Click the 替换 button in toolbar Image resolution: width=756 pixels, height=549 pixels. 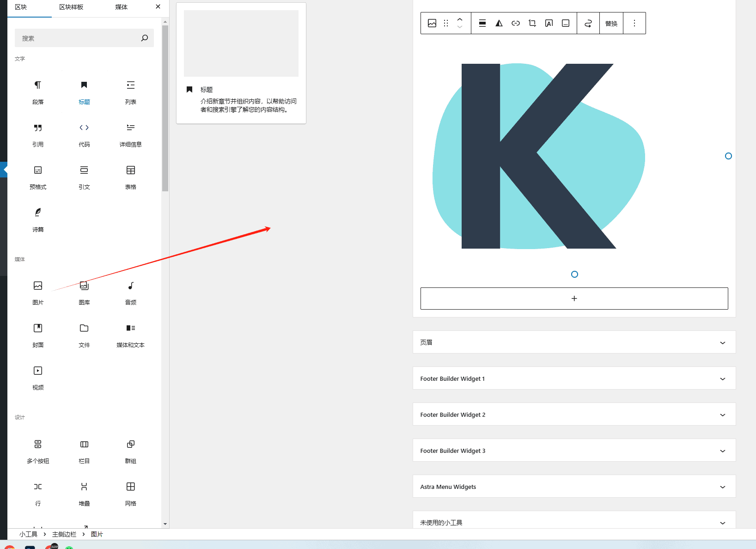coord(611,24)
